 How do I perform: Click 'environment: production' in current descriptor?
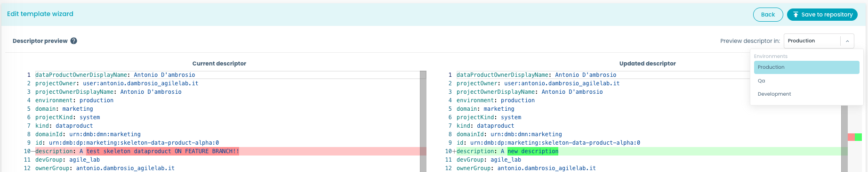tap(74, 100)
